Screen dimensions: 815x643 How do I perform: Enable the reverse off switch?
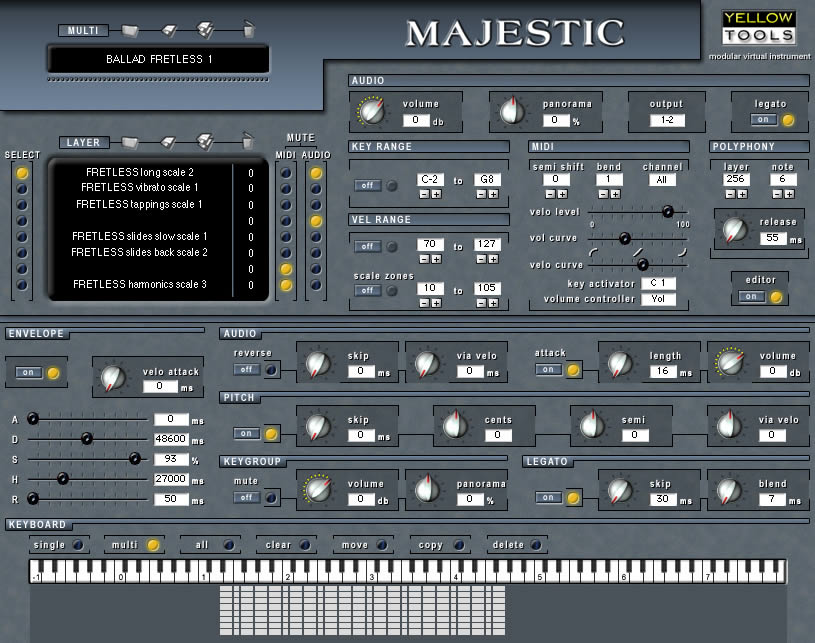click(x=246, y=369)
